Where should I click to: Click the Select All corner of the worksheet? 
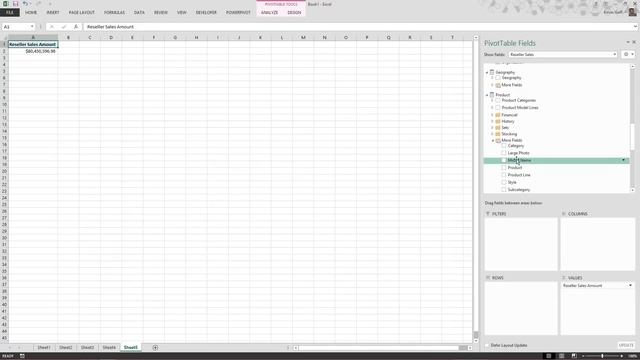pos(4,37)
